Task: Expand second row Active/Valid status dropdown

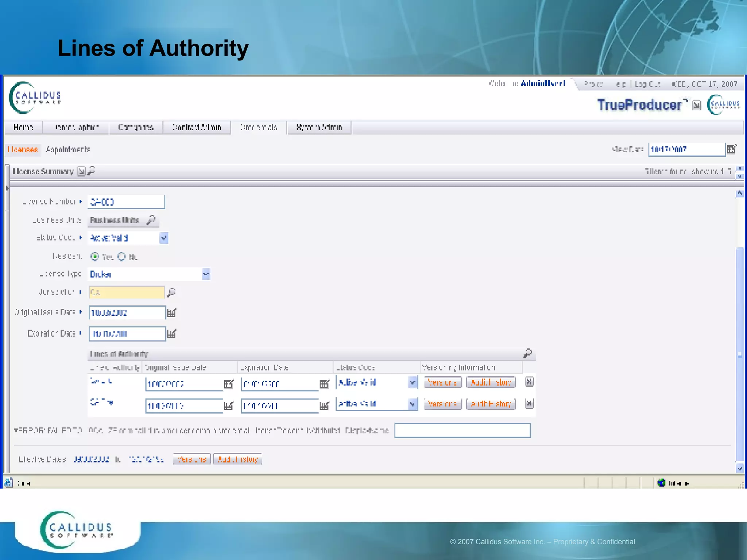Action: coord(413,404)
